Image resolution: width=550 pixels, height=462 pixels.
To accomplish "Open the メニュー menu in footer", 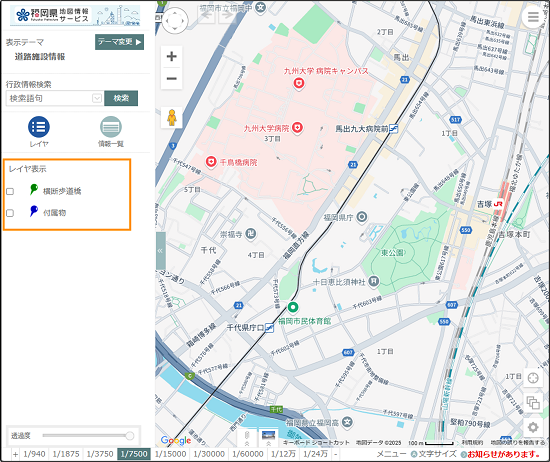I will coord(391,454).
